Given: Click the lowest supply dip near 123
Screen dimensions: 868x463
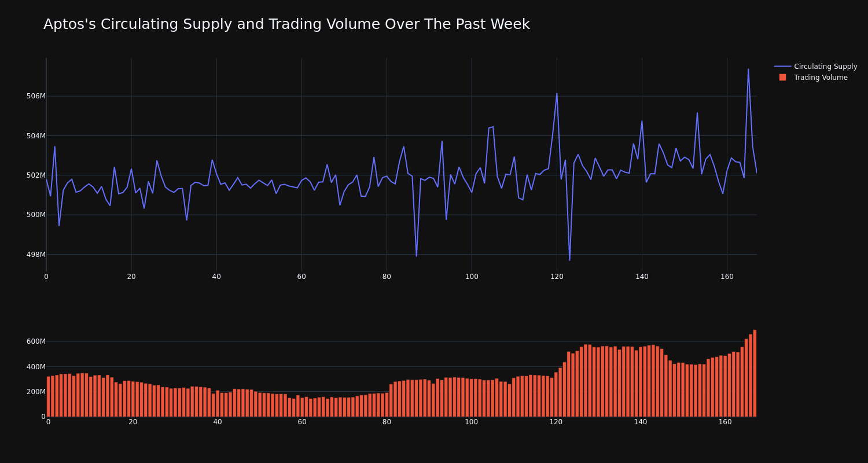Looking at the screenshot, I should 569,260.
